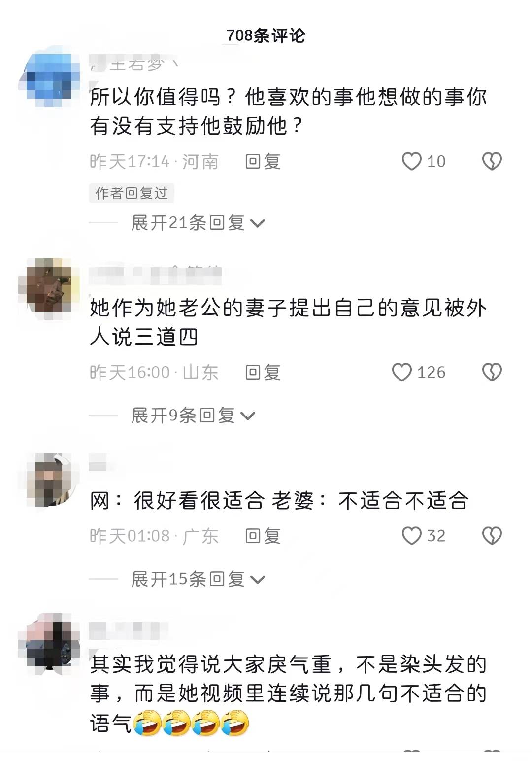Tap broken-heart dislike on the Shandong comment

492,372
